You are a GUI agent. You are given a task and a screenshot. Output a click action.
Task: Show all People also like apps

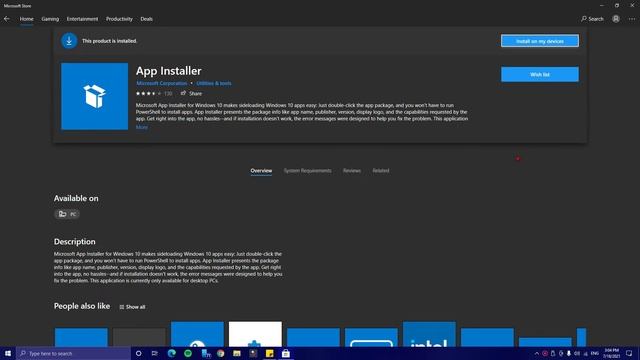132,307
